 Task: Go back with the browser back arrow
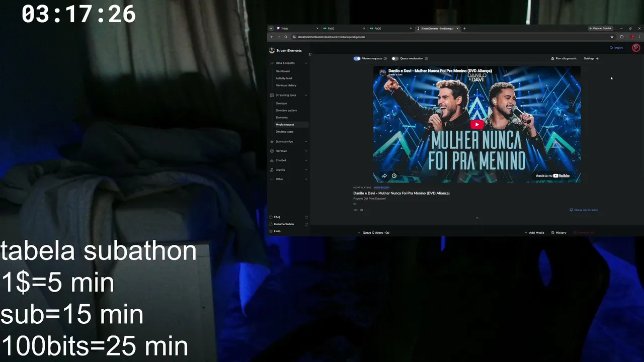tap(272, 37)
